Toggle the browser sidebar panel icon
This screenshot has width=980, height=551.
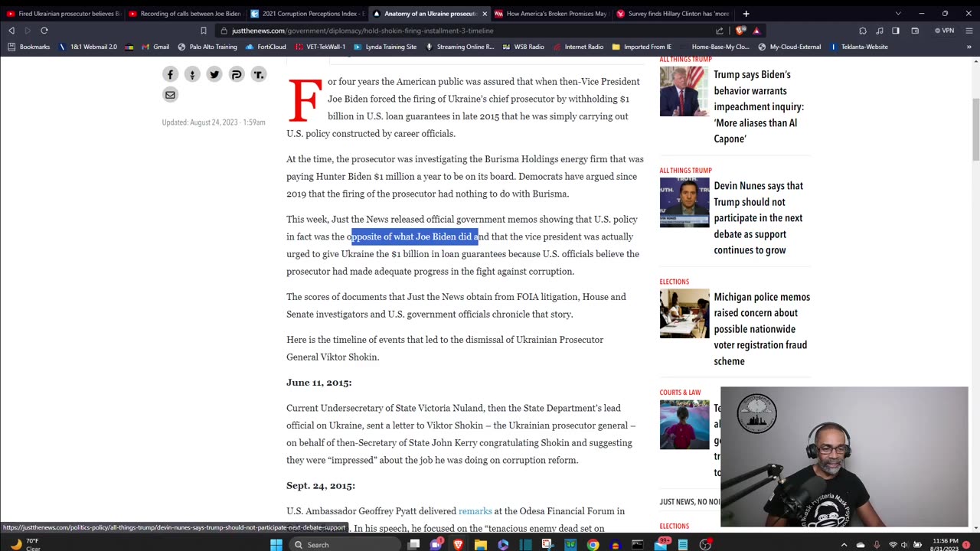tap(895, 31)
